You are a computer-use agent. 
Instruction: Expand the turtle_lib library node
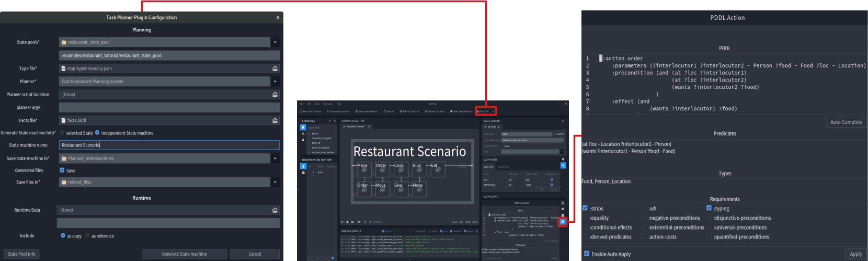point(309,143)
